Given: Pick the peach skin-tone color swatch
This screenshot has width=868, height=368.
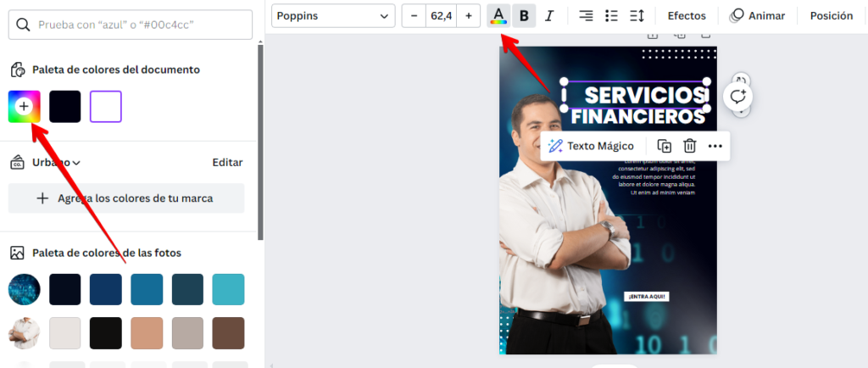Looking at the screenshot, I should (x=147, y=333).
